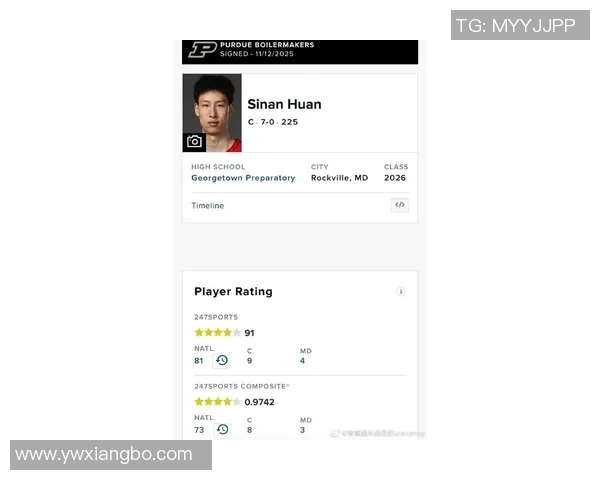Click Sinan Huan player headshot
Image resolution: width=600 pixels, height=480 pixels.
point(212,113)
